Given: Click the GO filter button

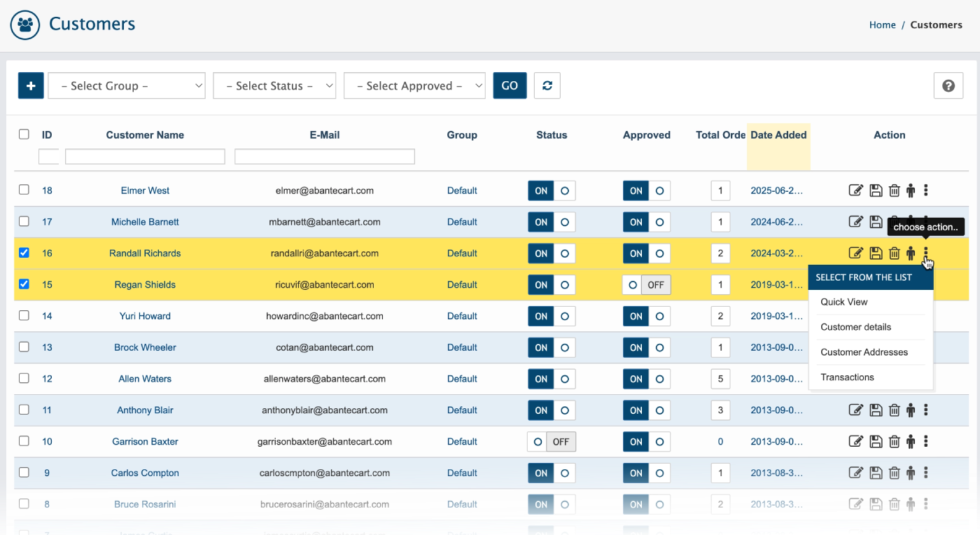Looking at the screenshot, I should pos(510,85).
